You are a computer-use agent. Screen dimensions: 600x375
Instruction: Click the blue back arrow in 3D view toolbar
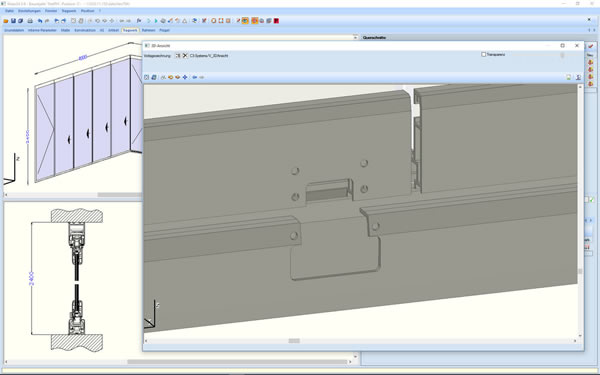point(194,77)
